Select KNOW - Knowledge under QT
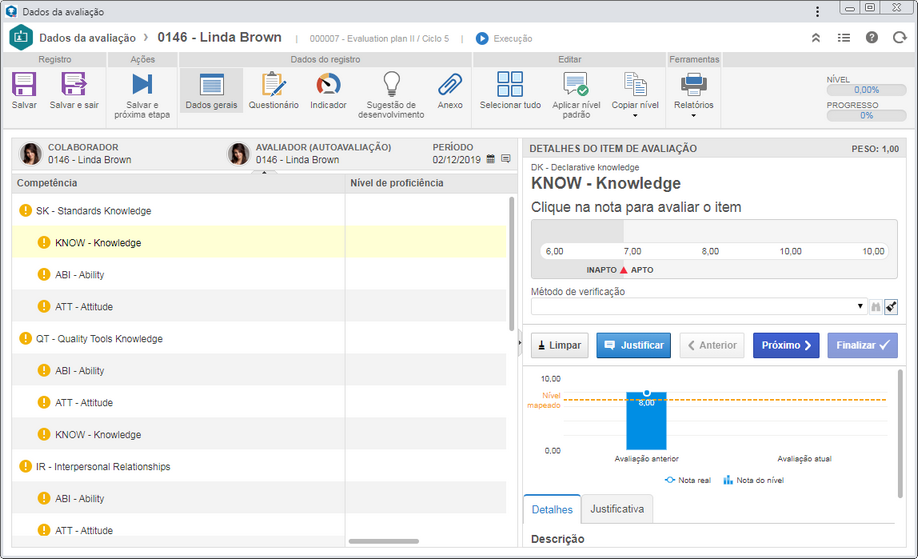The width and height of the screenshot is (918, 559). click(259, 434)
